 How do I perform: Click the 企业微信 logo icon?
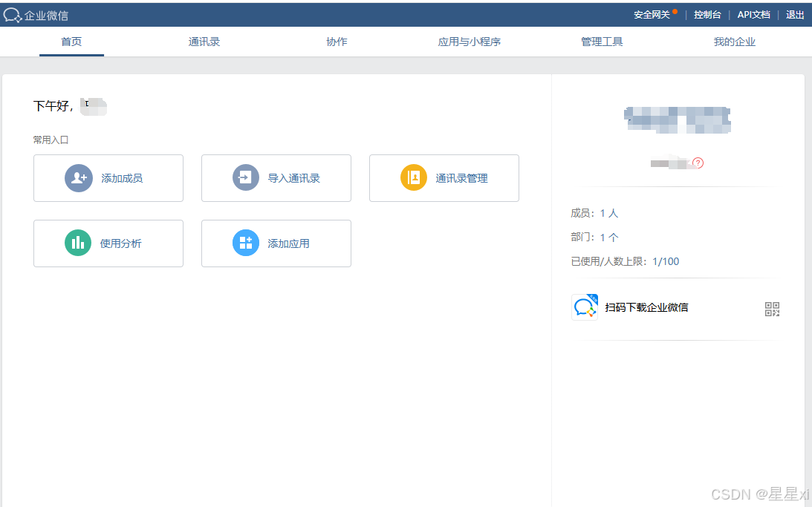[x=13, y=16]
